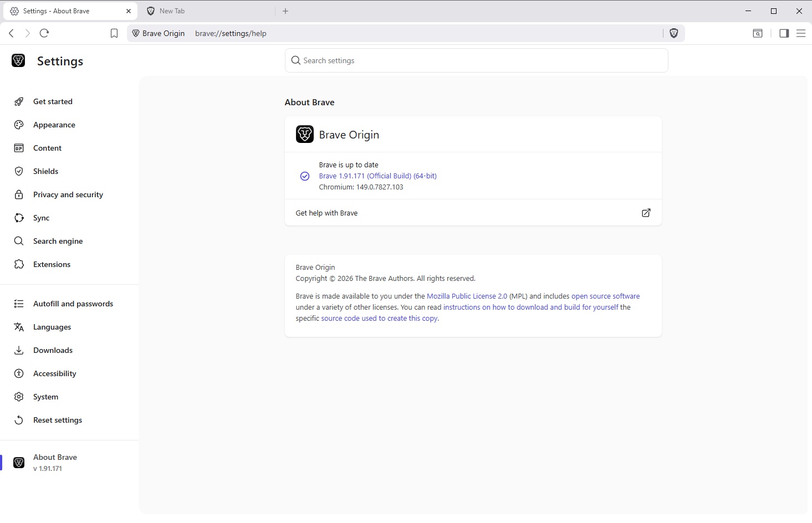Go to Privacy and security settings
The width and height of the screenshot is (812, 523).
click(69, 194)
